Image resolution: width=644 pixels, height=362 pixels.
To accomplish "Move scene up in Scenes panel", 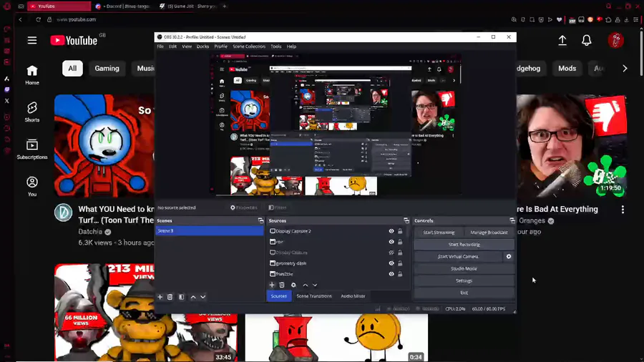I will click(193, 297).
